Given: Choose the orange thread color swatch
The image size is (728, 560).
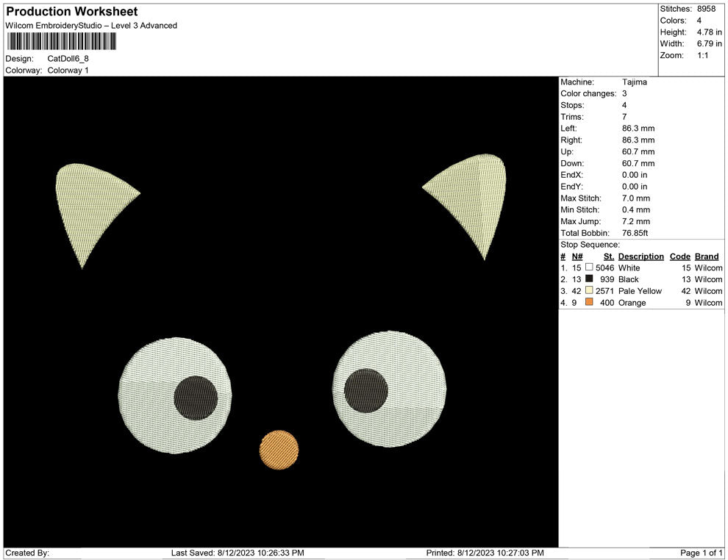Looking at the screenshot, I should [589, 303].
